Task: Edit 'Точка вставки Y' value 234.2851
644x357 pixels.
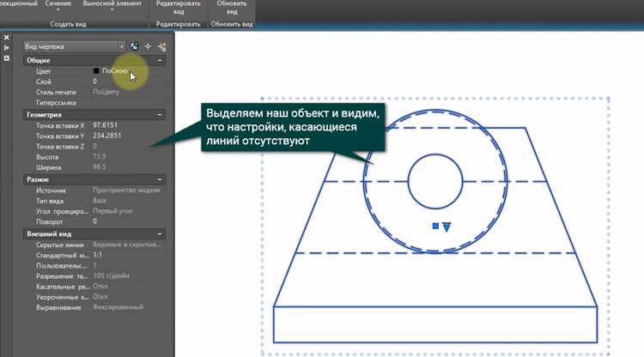Action: 129,136
